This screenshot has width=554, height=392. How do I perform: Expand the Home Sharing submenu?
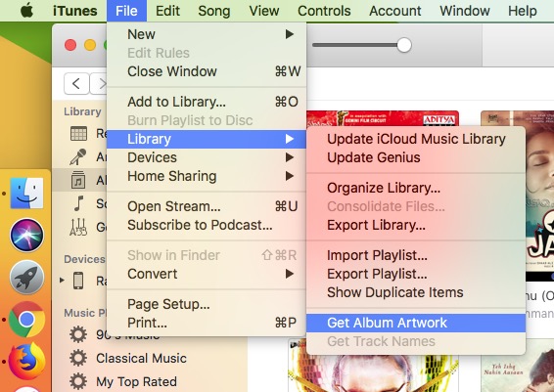pos(207,176)
